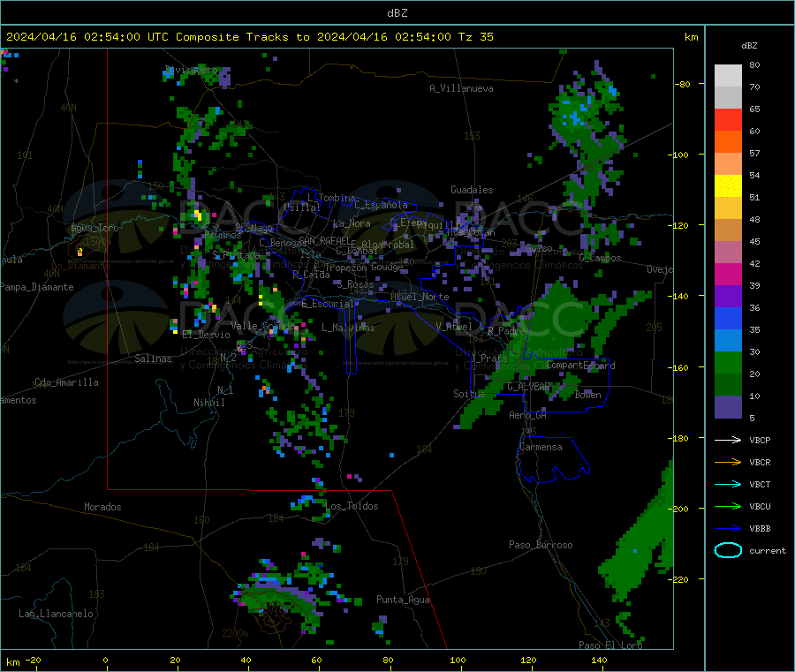Click the Agua_Toro map label
Viewport: 795px width, 672px height.
(x=95, y=228)
